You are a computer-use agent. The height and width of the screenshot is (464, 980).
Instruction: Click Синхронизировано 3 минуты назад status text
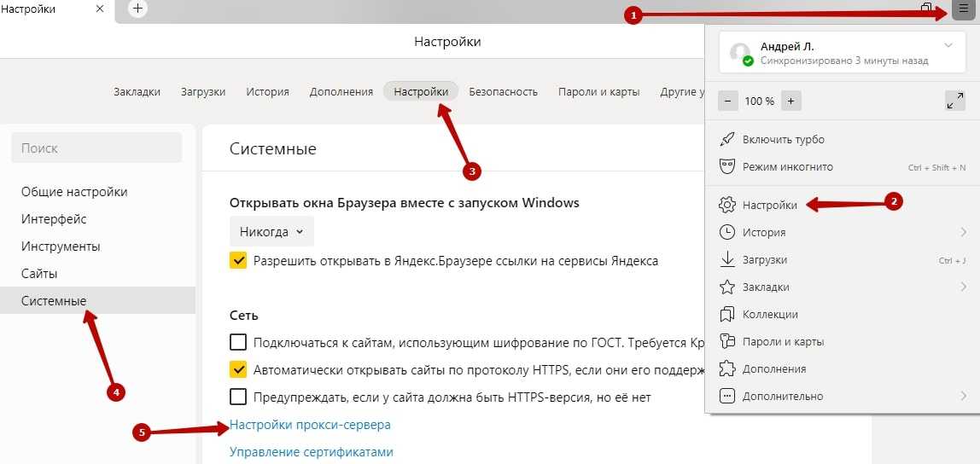844,61
